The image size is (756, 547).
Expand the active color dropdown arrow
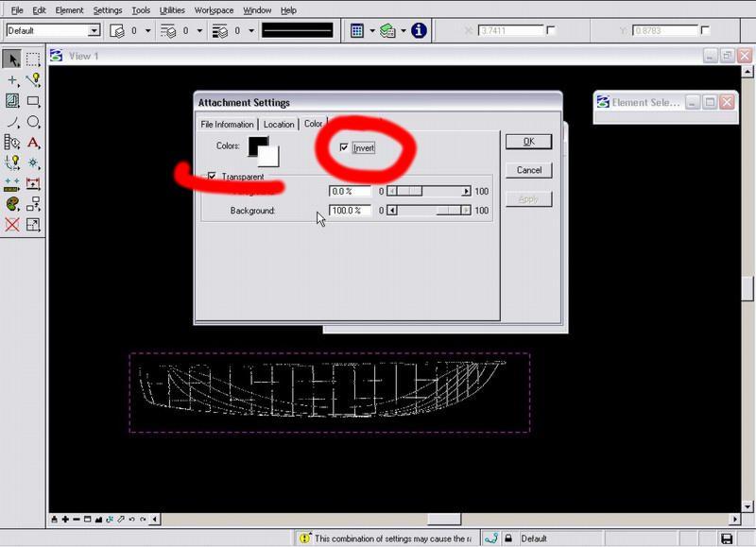click(146, 31)
